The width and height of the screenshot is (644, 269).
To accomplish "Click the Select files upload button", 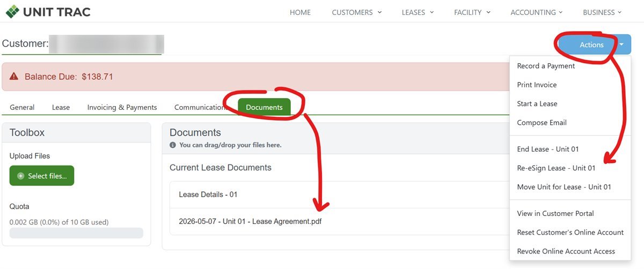I will point(42,176).
